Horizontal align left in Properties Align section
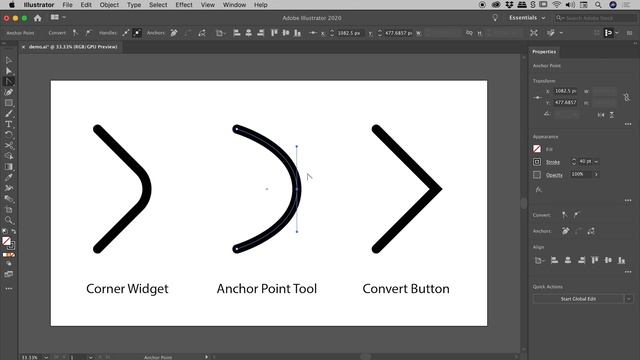This screenshot has height=360, width=640. pos(554,260)
